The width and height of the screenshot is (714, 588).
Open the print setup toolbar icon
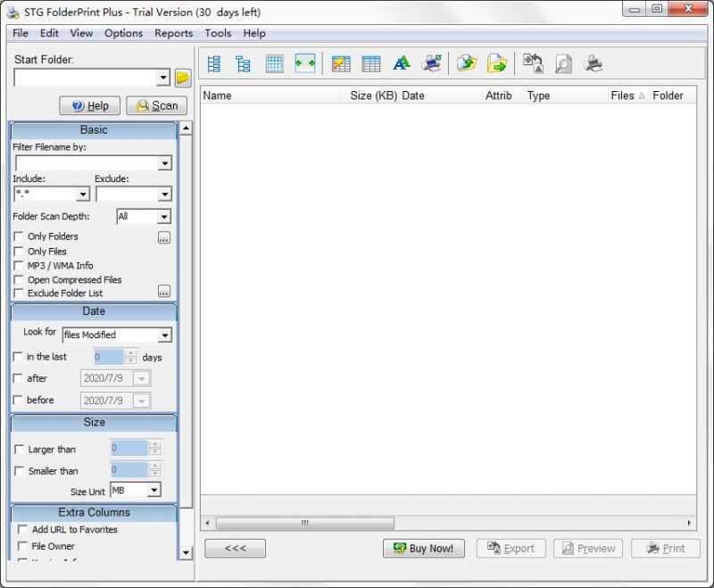coord(433,62)
